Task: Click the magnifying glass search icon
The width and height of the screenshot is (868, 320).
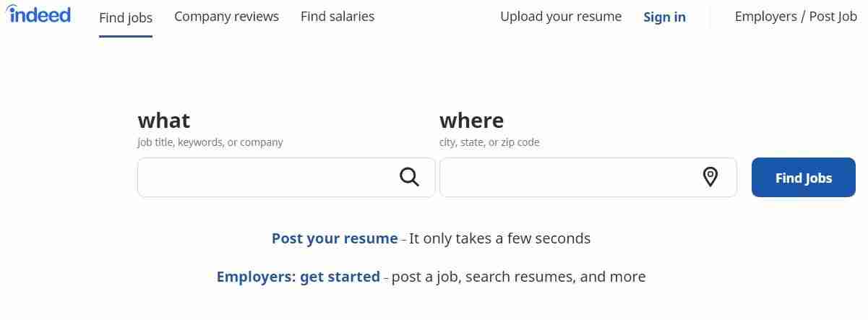Action: [x=409, y=177]
